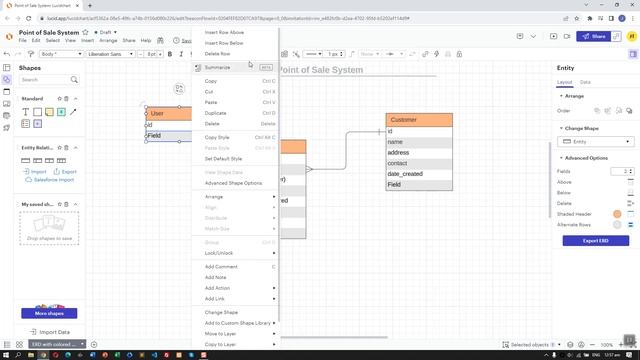
Task: Pick the Line arrow shape
Action: [x=73, y=112]
